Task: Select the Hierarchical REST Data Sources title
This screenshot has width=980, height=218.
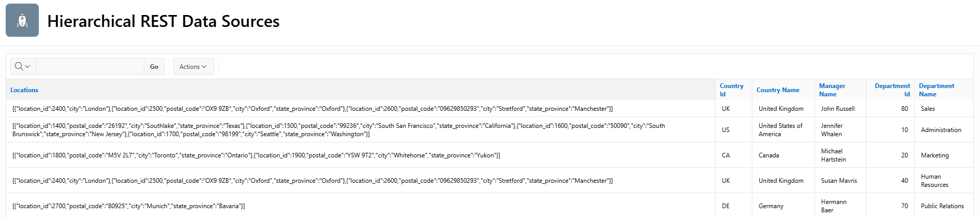Action: pyautogui.click(x=164, y=21)
